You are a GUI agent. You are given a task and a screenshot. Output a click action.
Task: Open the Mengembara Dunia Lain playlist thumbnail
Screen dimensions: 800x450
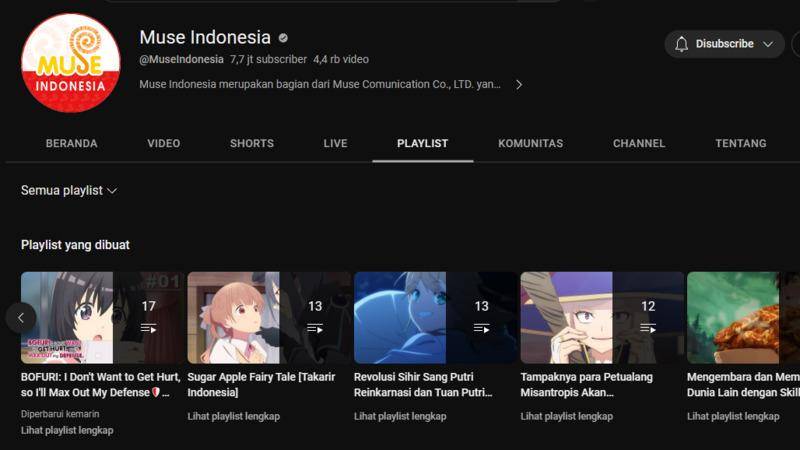pyautogui.click(x=743, y=317)
